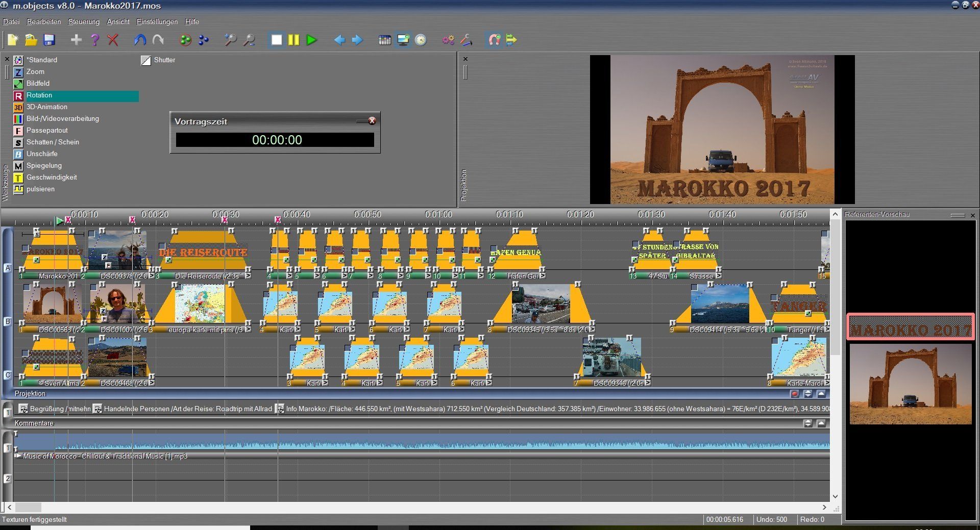Click the green play position marker on timeline
This screenshot has height=530, width=980.
pyautogui.click(x=60, y=221)
